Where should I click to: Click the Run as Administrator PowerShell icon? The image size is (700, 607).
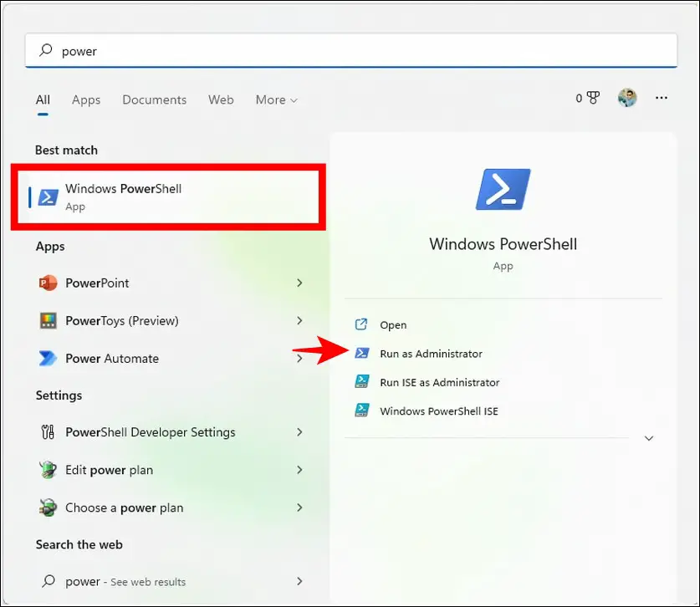click(361, 353)
